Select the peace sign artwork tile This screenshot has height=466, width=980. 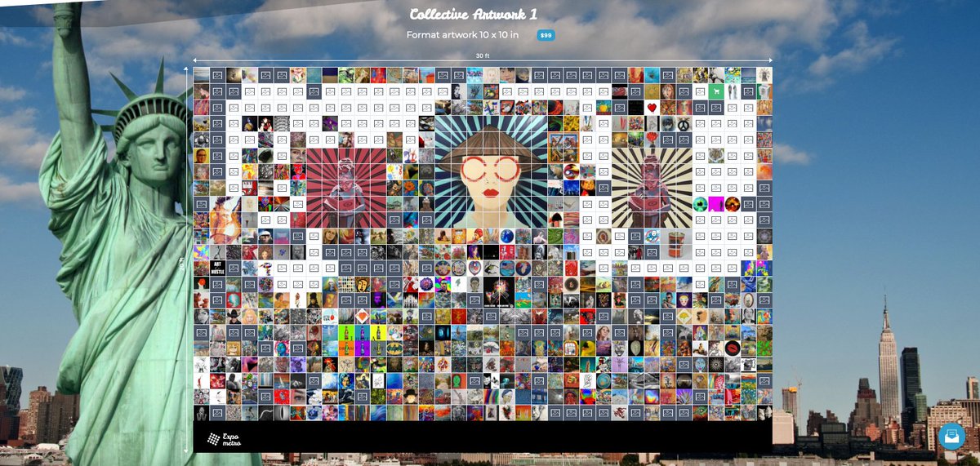click(x=684, y=124)
